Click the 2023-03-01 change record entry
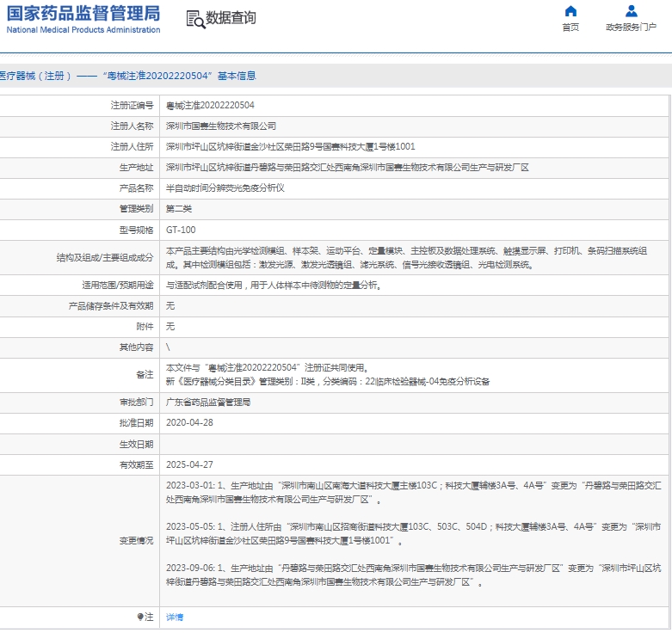The image size is (672, 633). [414, 493]
